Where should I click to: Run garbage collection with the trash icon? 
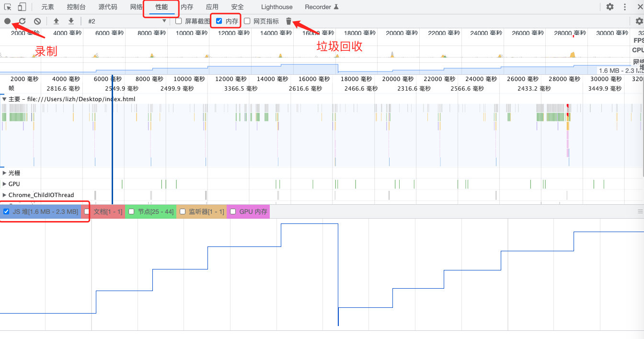(288, 21)
